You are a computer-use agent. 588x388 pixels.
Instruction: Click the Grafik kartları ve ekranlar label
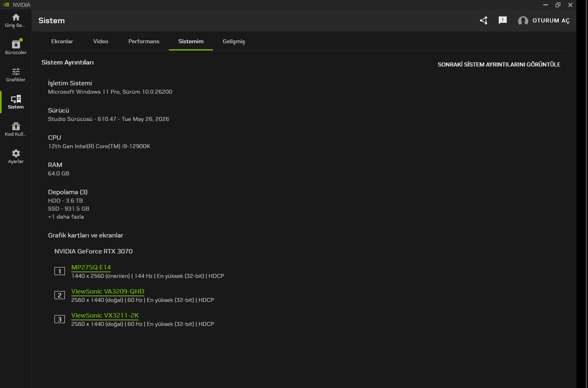click(86, 235)
